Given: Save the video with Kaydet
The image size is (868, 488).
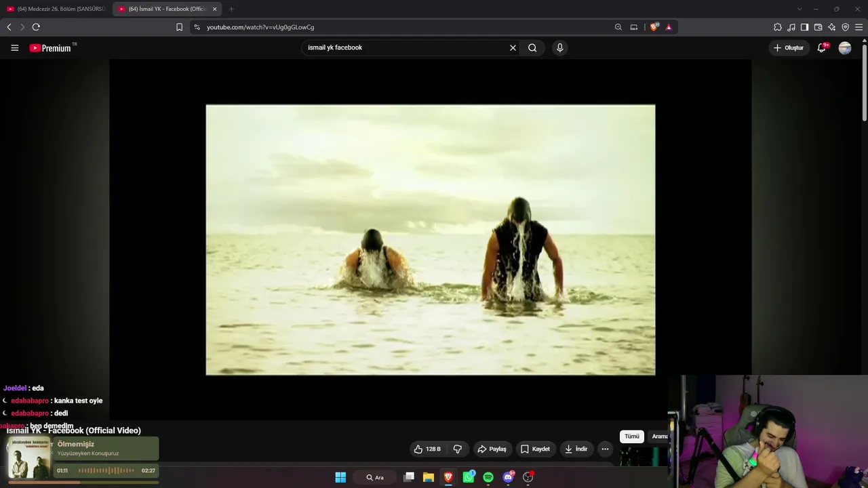Looking at the screenshot, I should [534, 449].
